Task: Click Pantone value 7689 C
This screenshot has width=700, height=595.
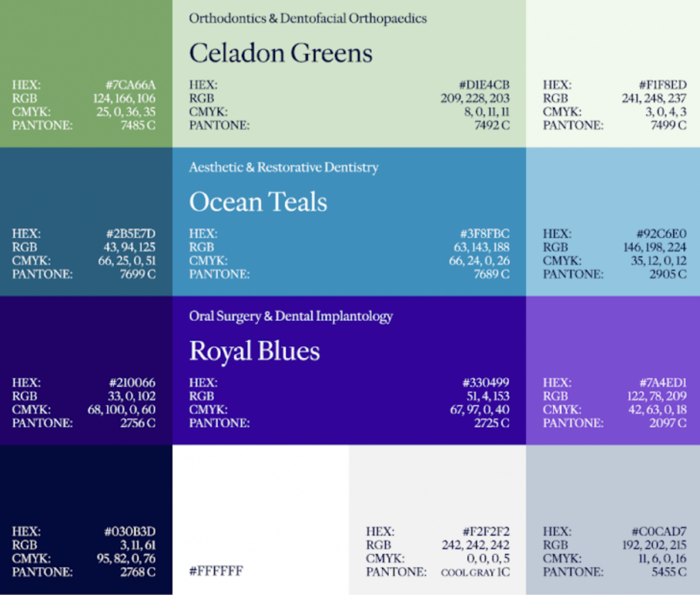Action: click(492, 274)
